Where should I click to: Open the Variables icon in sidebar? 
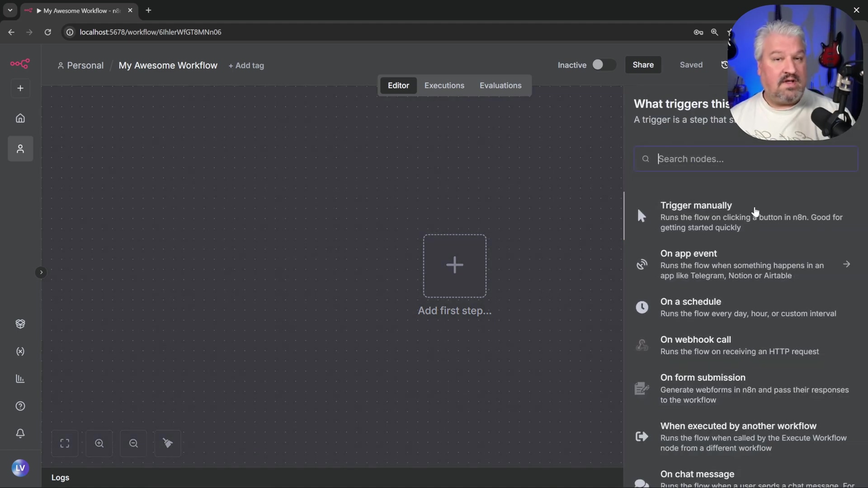click(20, 352)
